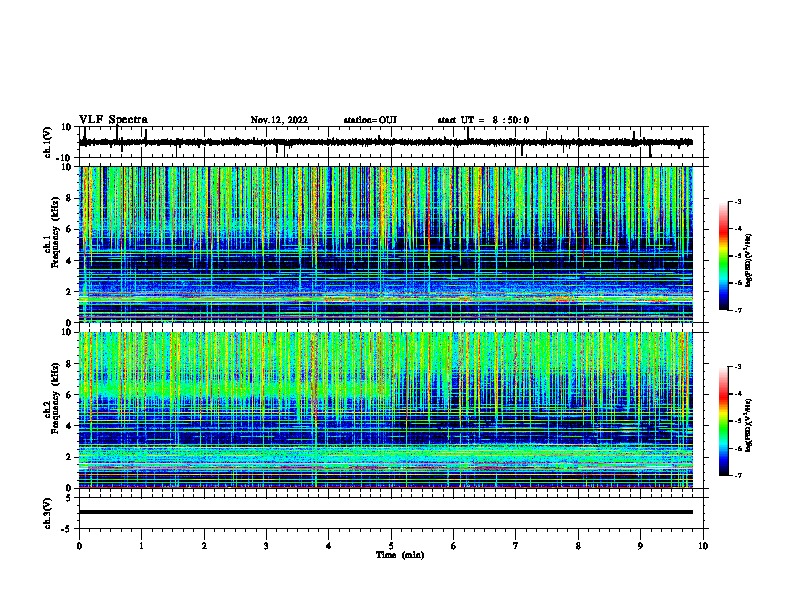Click the "5" tick on ch.3(V) axis
Image resolution: width=792 pixels, height=612 pixels.
pos(70,498)
